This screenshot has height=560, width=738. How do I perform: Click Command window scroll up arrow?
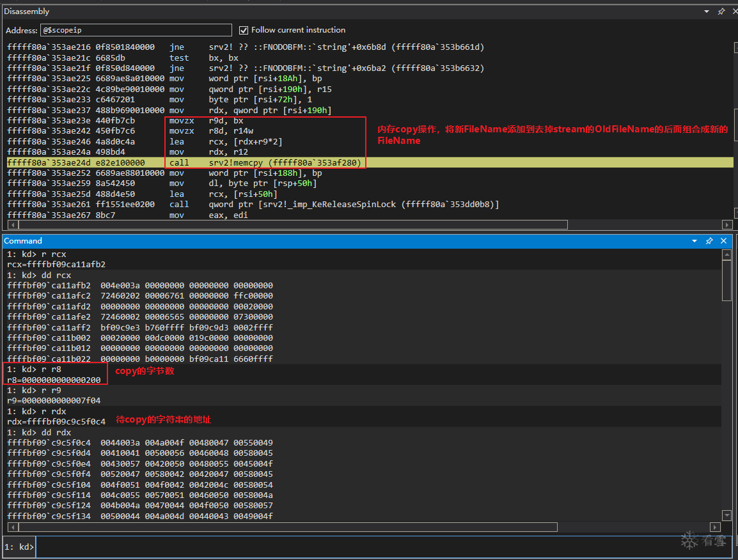coord(726,255)
